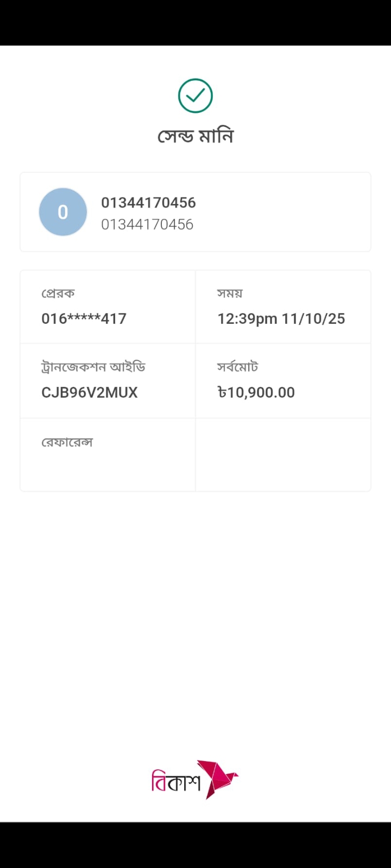Tap the recipient avatar circle showing 0
Screen dimensions: 391x868
(x=63, y=212)
